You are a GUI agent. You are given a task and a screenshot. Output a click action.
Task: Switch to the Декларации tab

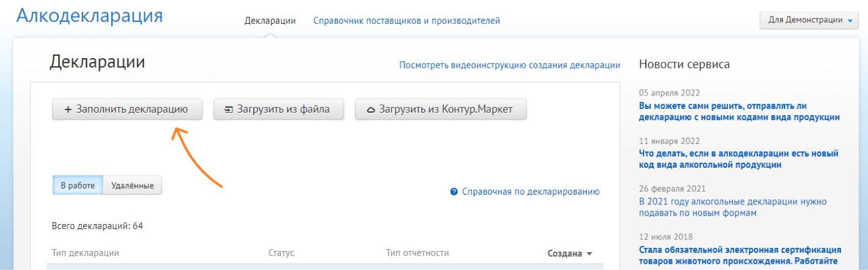click(270, 21)
